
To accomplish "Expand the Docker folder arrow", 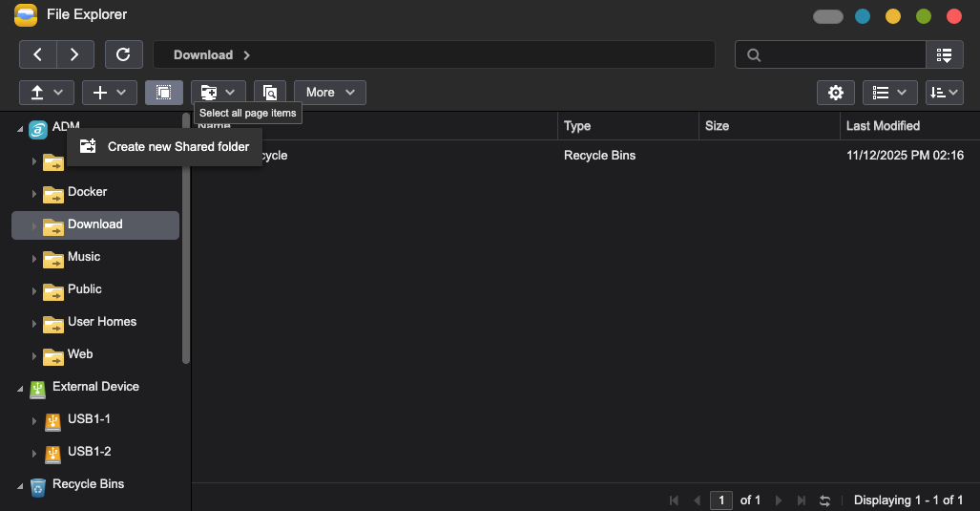I will (33, 194).
